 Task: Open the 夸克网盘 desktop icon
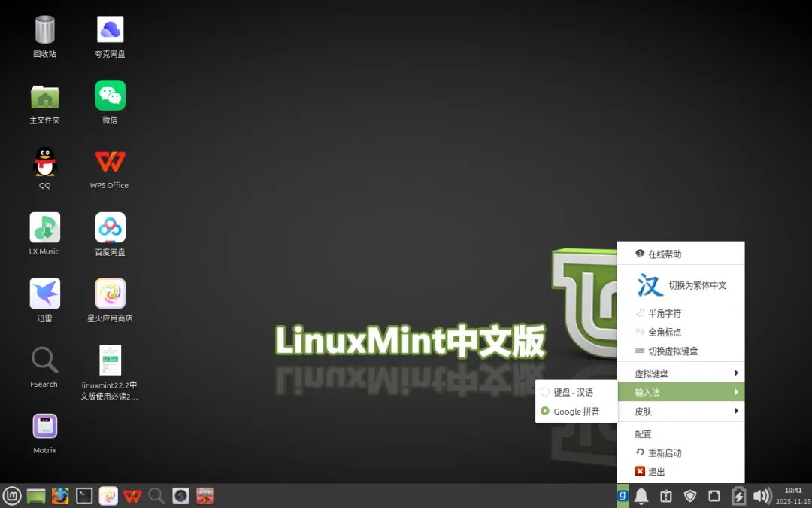click(110, 29)
